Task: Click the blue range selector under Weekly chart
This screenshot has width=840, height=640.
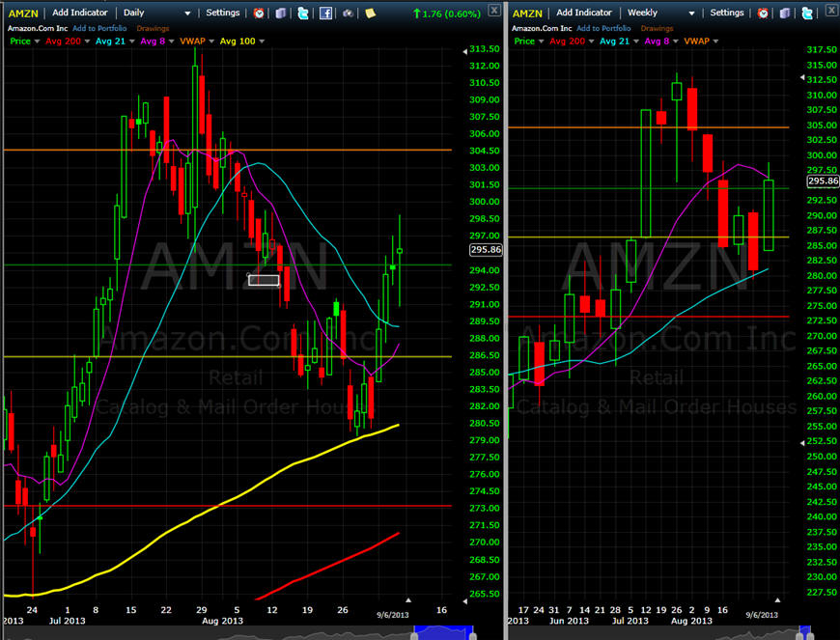Action: click(x=805, y=632)
